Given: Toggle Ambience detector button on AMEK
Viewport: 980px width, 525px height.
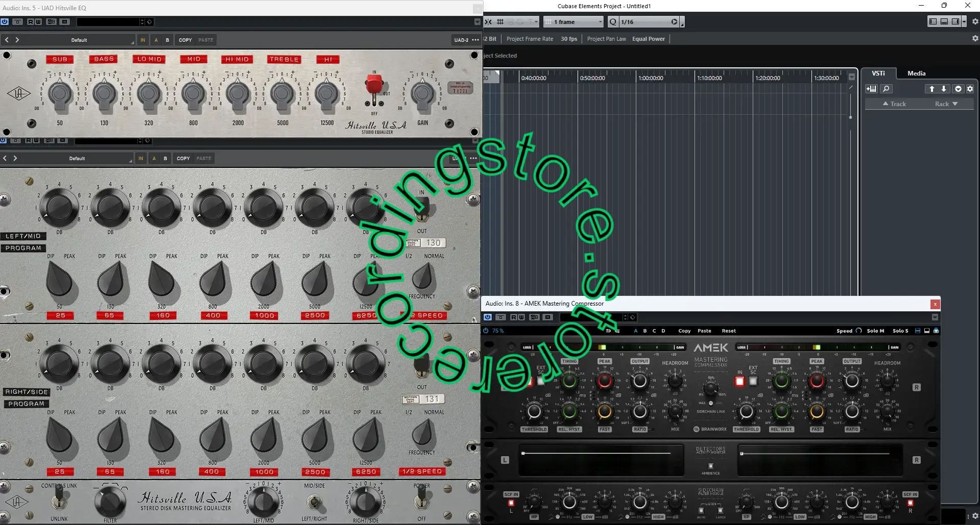Looking at the screenshot, I should pyautogui.click(x=710, y=466).
